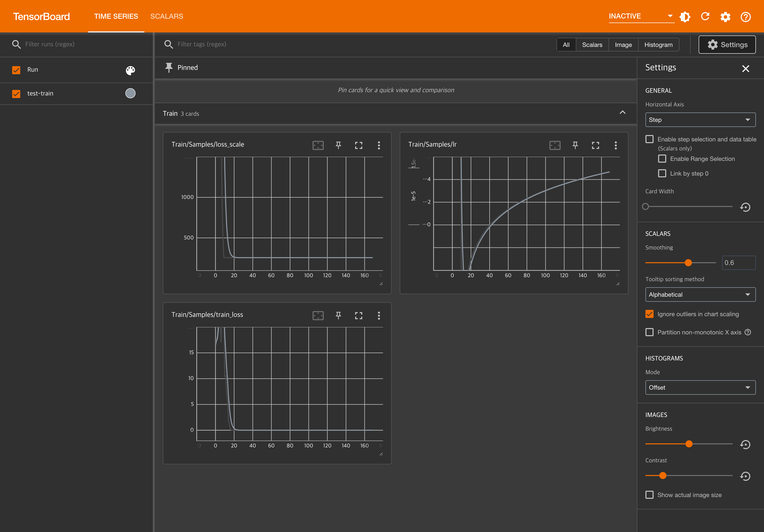Fit domain on train_loss chart
The width and height of the screenshot is (764, 532).
(318, 315)
